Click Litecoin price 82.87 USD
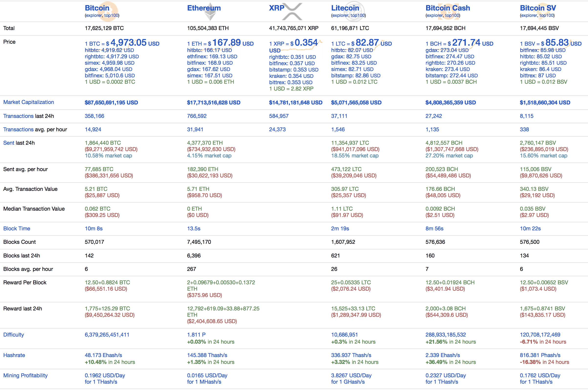588x390 pixels. point(361,43)
